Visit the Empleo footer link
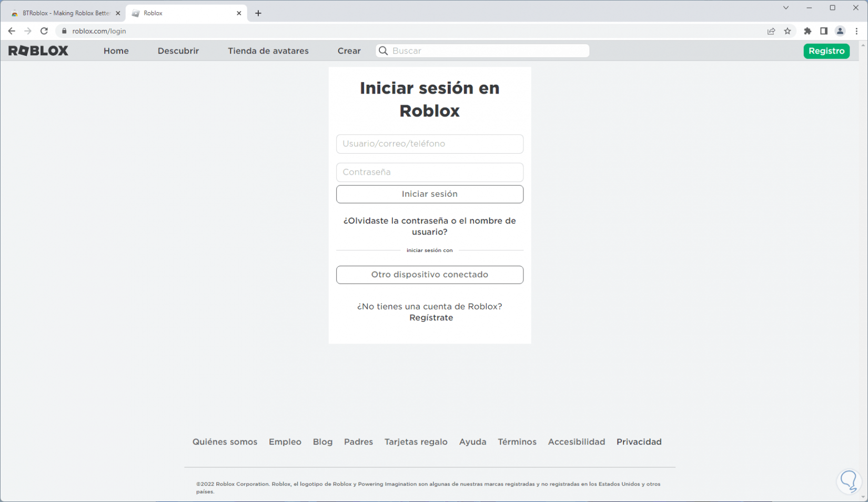The width and height of the screenshot is (868, 502). click(x=285, y=442)
